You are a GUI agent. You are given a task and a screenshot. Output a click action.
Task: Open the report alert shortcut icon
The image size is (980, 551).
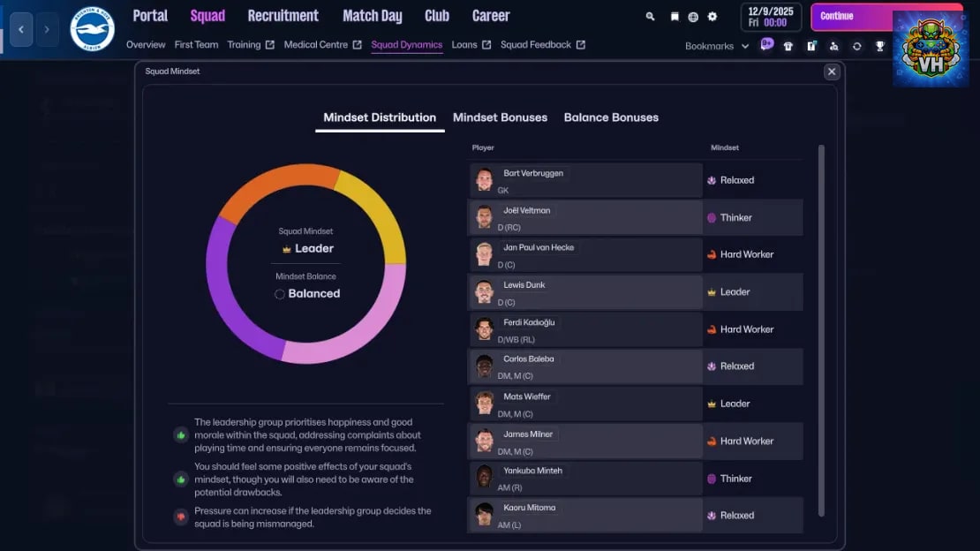811,46
